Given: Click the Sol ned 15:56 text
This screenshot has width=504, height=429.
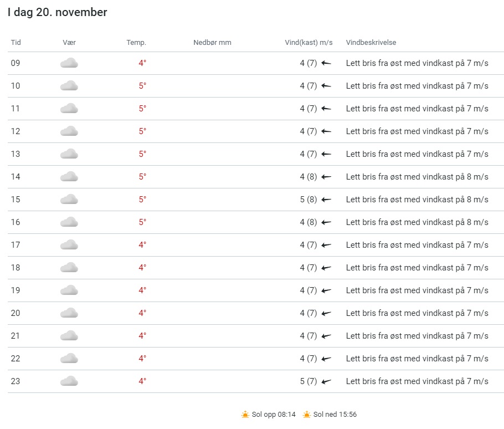Looking at the screenshot, I should pyautogui.click(x=335, y=415).
